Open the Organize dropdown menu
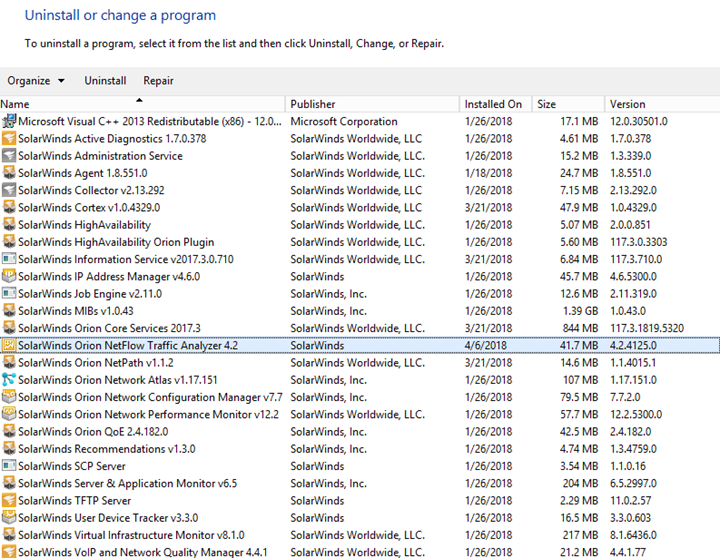 point(36,81)
